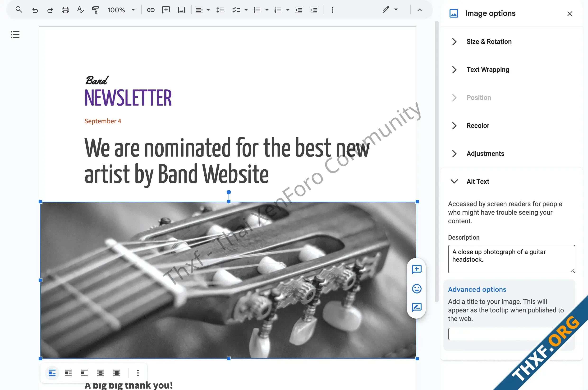Select Behind text image option
The height and width of the screenshot is (390, 588).
tap(100, 373)
